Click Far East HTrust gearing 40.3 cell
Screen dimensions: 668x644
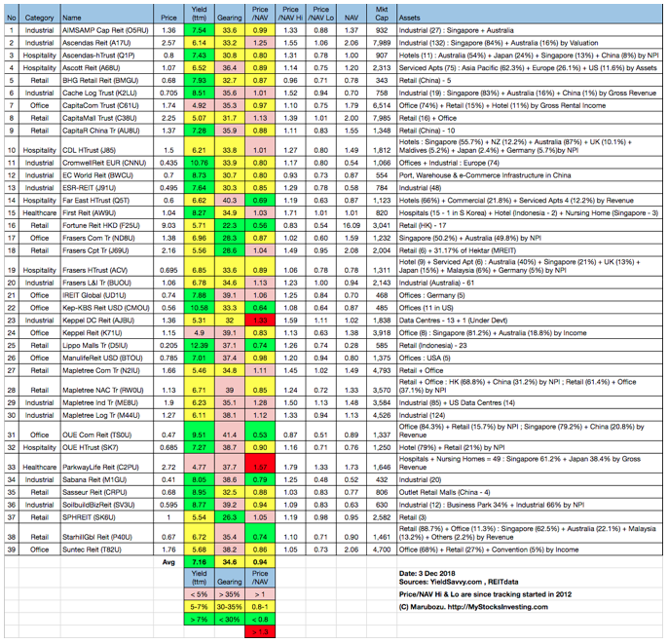pos(230,201)
